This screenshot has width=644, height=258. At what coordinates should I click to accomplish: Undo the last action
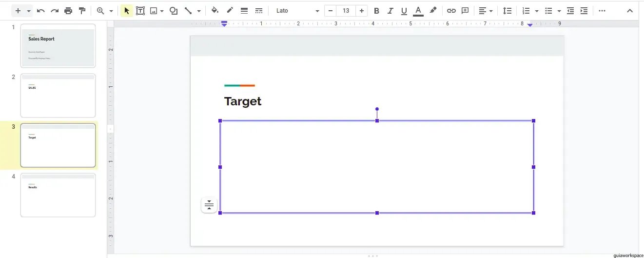41,11
